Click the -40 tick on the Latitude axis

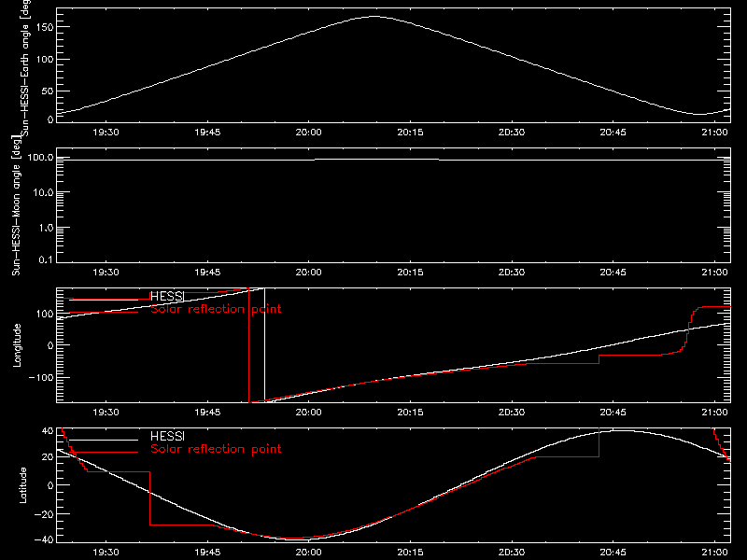tap(44, 539)
